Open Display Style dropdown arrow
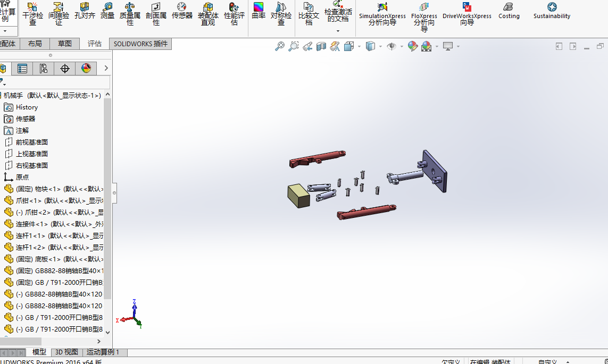The height and width of the screenshot is (364, 608). pyautogui.click(x=380, y=46)
